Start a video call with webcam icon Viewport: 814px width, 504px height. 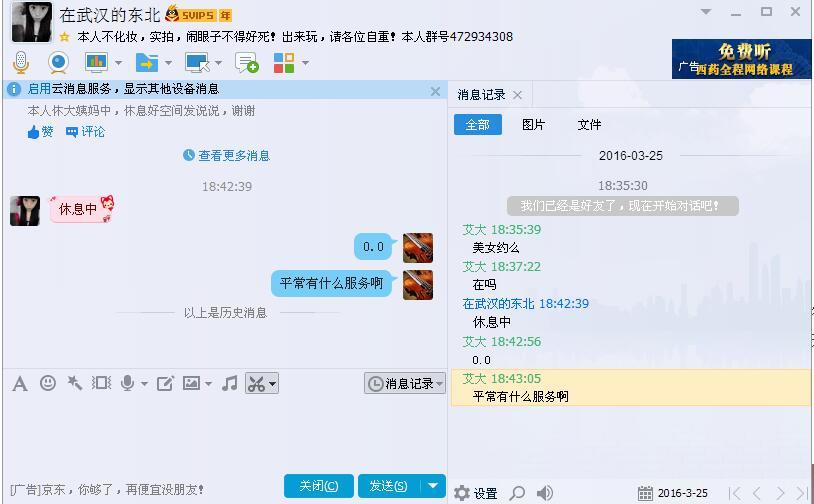(58, 63)
